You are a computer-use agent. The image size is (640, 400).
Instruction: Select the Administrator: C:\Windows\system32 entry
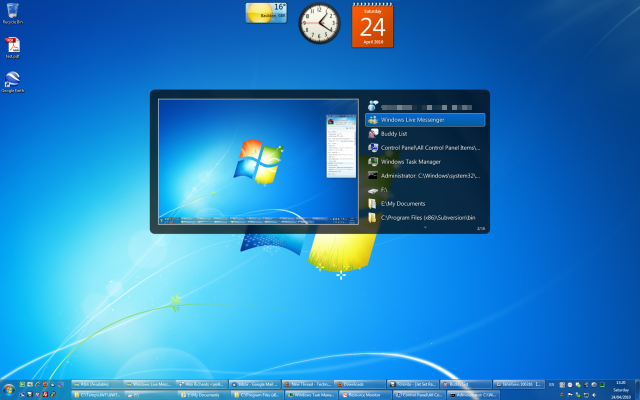(x=425, y=176)
